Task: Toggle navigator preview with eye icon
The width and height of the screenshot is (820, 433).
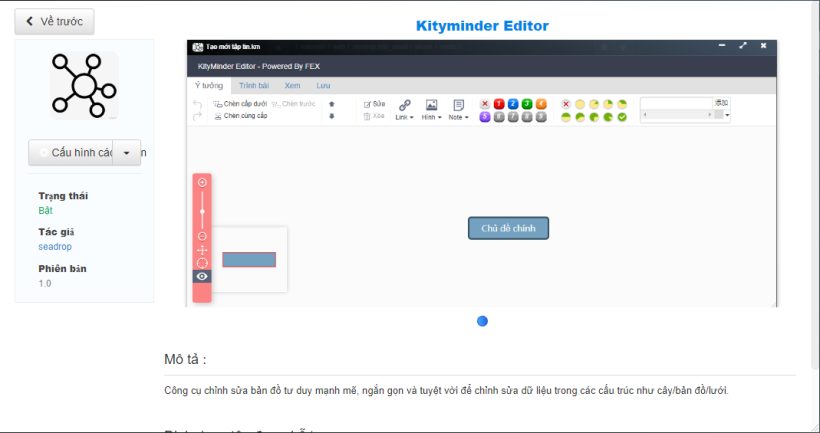Action: pyautogui.click(x=202, y=276)
